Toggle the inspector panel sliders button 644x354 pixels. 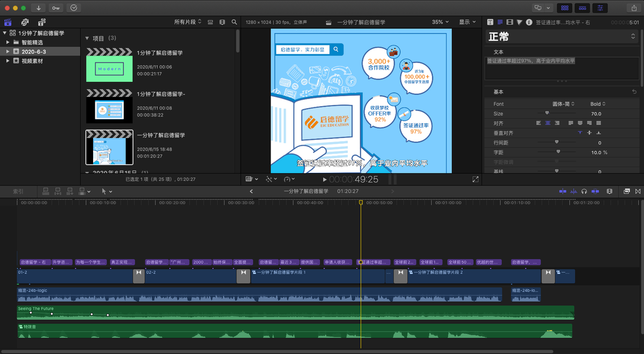pyautogui.click(x=600, y=8)
